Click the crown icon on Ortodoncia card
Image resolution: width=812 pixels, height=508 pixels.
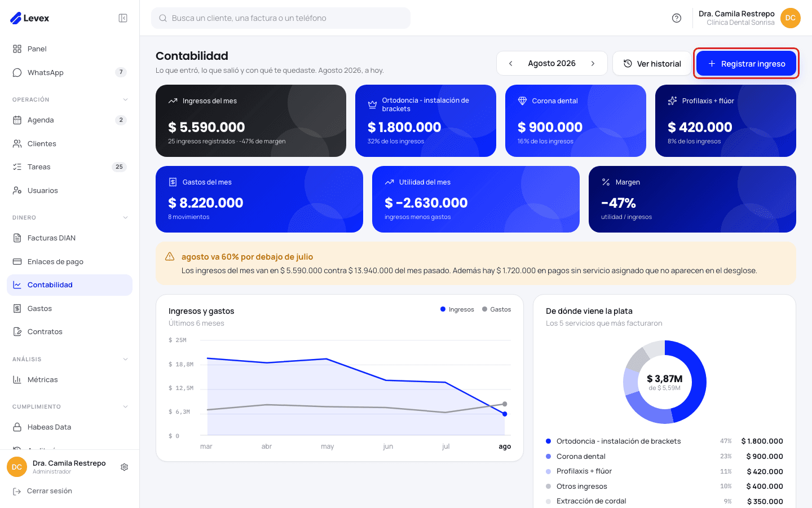[372, 104]
